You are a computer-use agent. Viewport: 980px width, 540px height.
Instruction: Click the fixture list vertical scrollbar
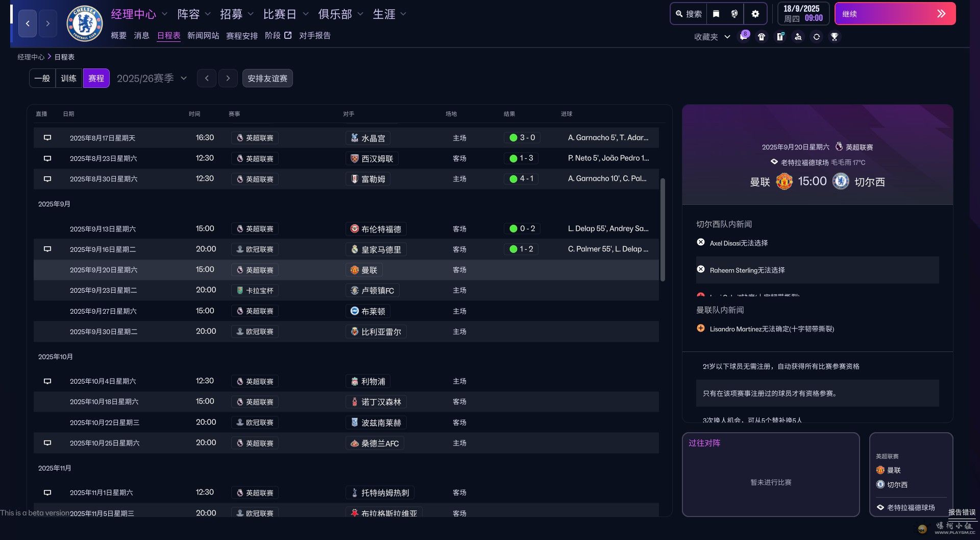pos(663,230)
